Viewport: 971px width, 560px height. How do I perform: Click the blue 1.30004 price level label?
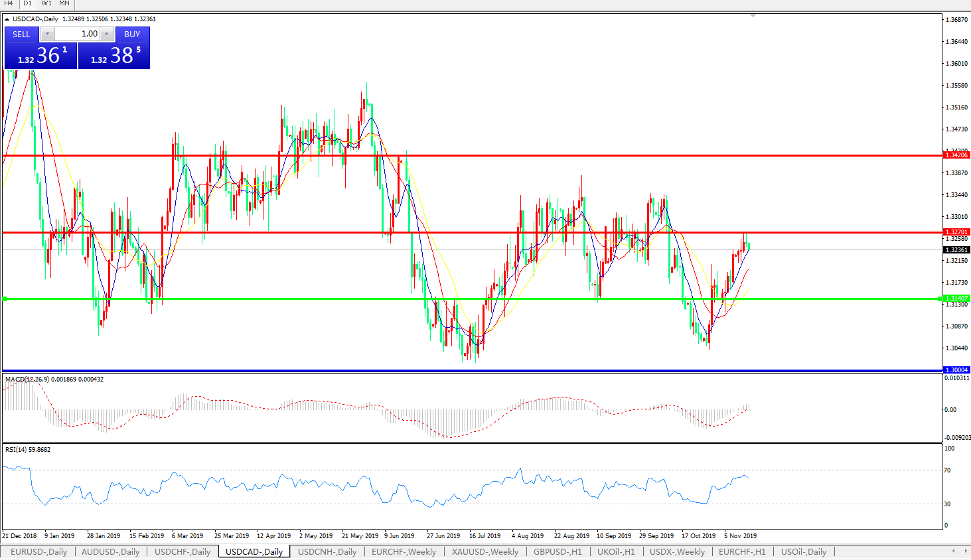[956, 370]
